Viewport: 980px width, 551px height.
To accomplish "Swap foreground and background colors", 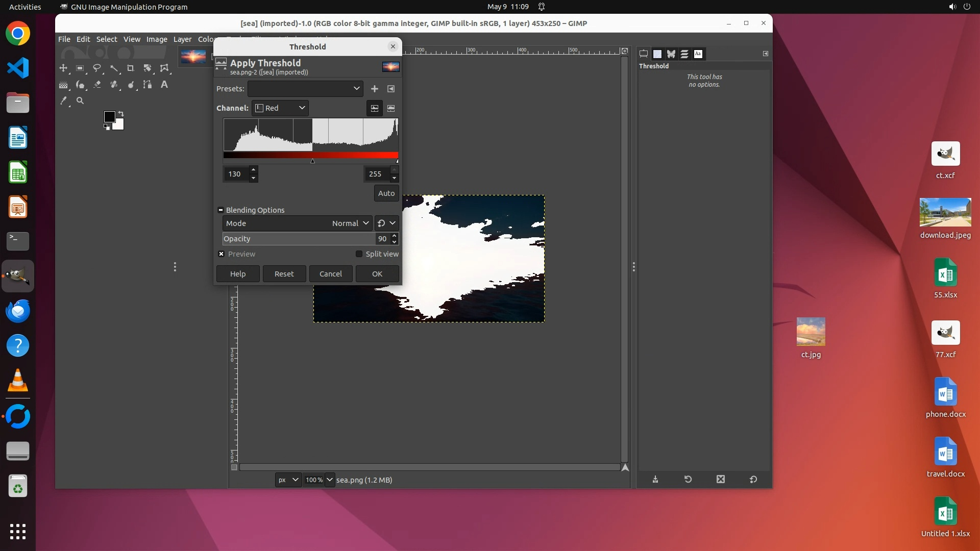I will coord(121,113).
